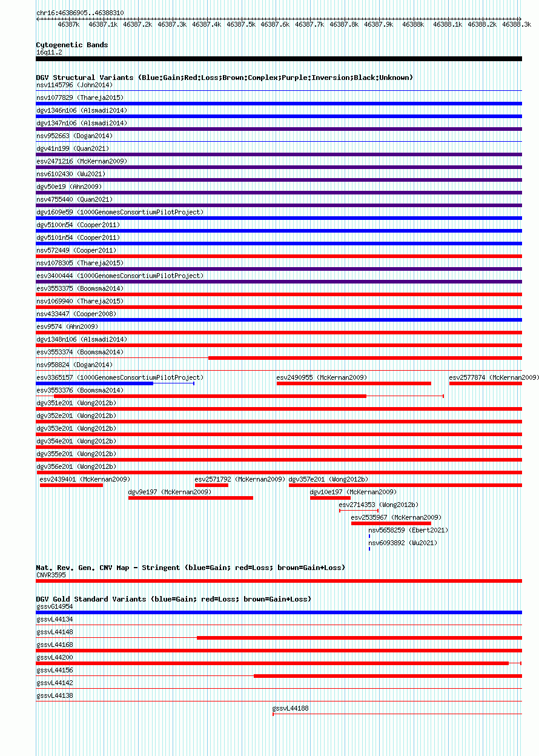Select variant dgv41n199 (Quan2021)
Image resolution: width=539 pixels, height=756 pixels.
pos(73,149)
